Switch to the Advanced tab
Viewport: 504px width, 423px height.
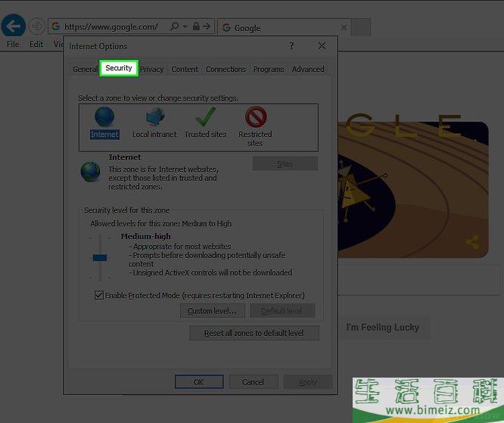pos(307,69)
